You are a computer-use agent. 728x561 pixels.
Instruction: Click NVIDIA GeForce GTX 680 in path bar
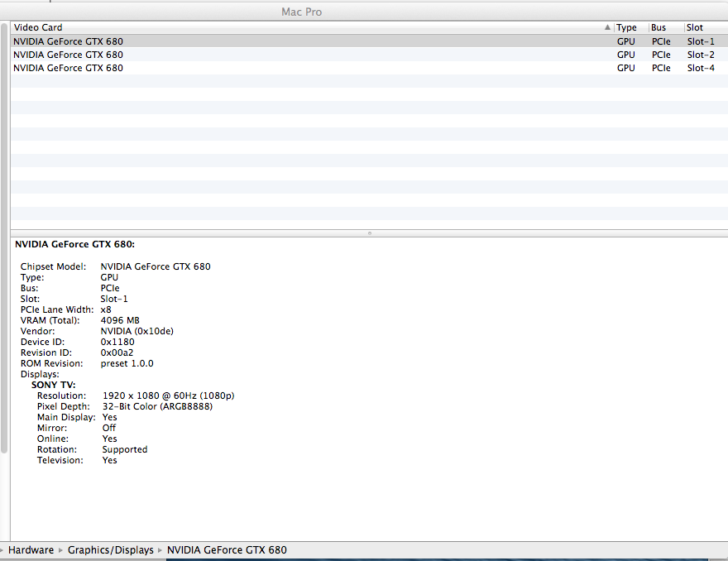coord(227,550)
